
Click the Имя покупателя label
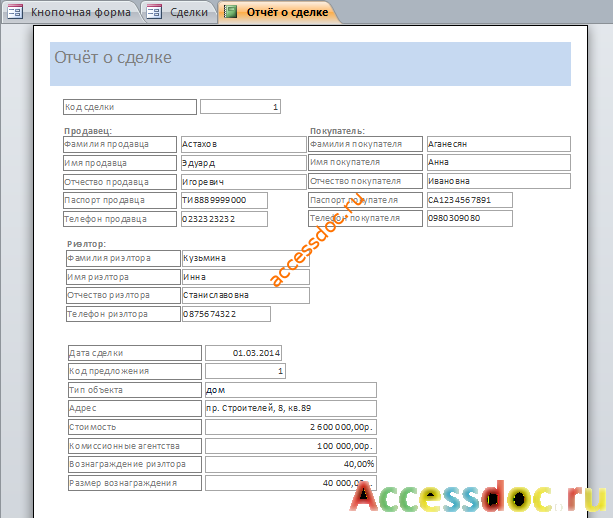(x=366, y=162)
